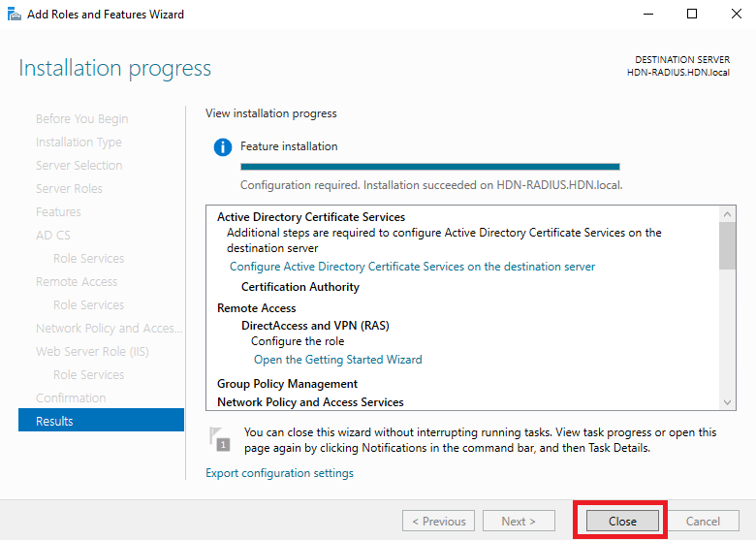
Task: Click the blue info icon beside Feature installation
Action: click(222, 146)
